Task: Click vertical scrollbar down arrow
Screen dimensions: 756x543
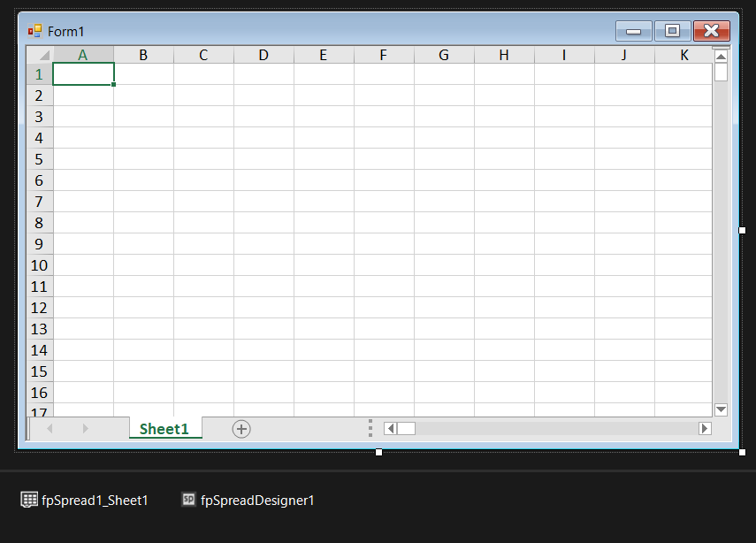Action: (x=721, y=409)
